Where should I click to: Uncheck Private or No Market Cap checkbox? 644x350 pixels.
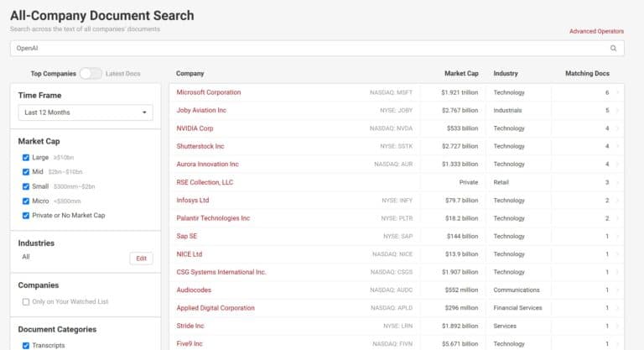click(26, 216)
